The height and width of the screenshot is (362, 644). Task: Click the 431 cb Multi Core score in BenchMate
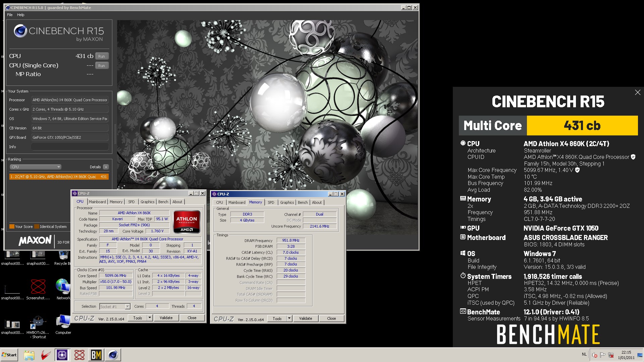582,126
